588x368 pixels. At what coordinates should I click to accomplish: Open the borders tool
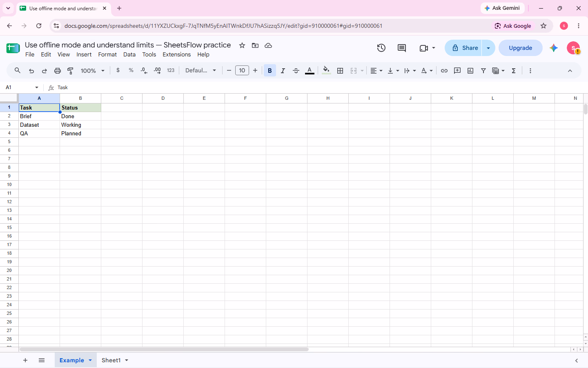point(340,71)
